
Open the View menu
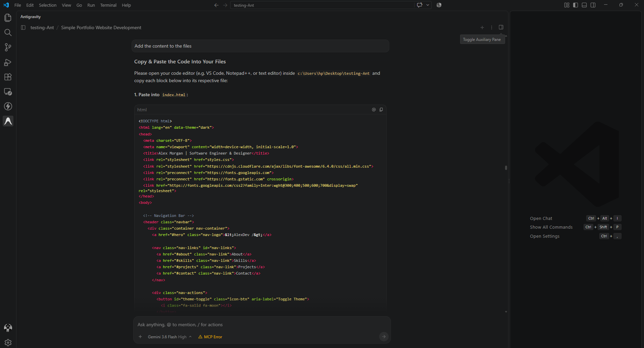tap(66, 5)
